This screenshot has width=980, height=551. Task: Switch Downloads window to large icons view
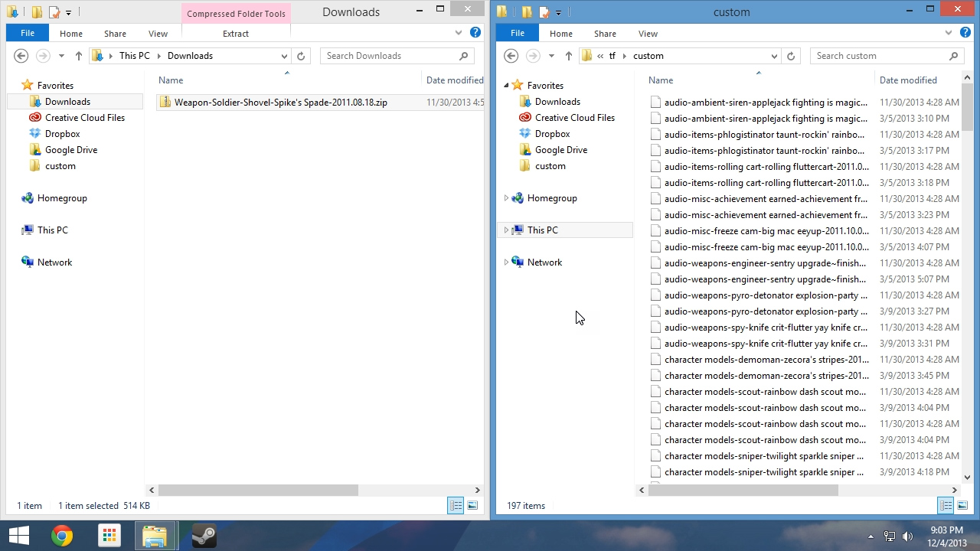tap(472, 505)
